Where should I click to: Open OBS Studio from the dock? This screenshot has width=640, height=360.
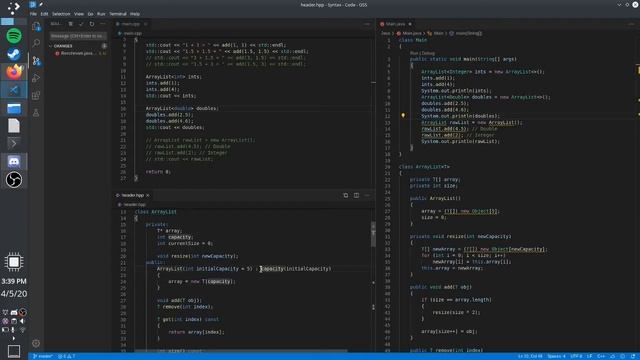(14, 180)
